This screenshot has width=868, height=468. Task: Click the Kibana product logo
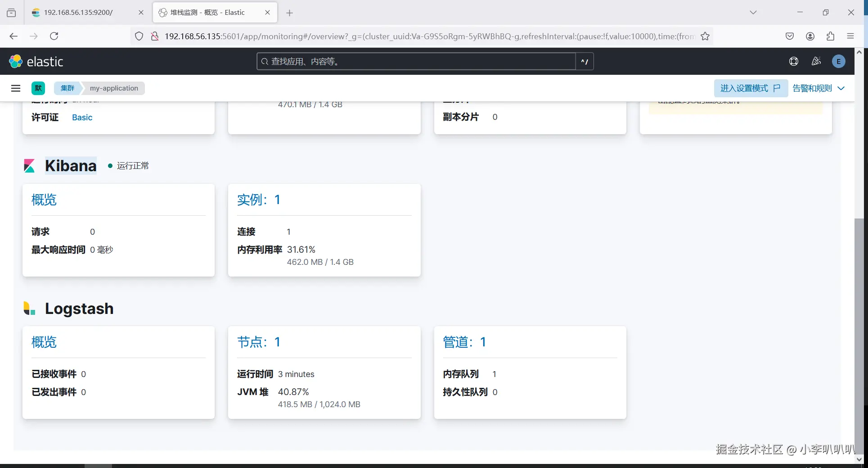[29, 166]
